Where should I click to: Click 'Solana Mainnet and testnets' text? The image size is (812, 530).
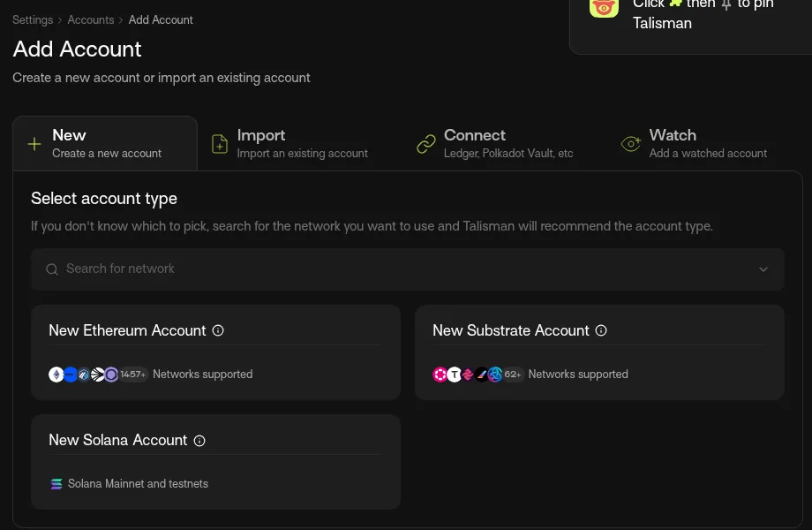[x=138, y=484]
